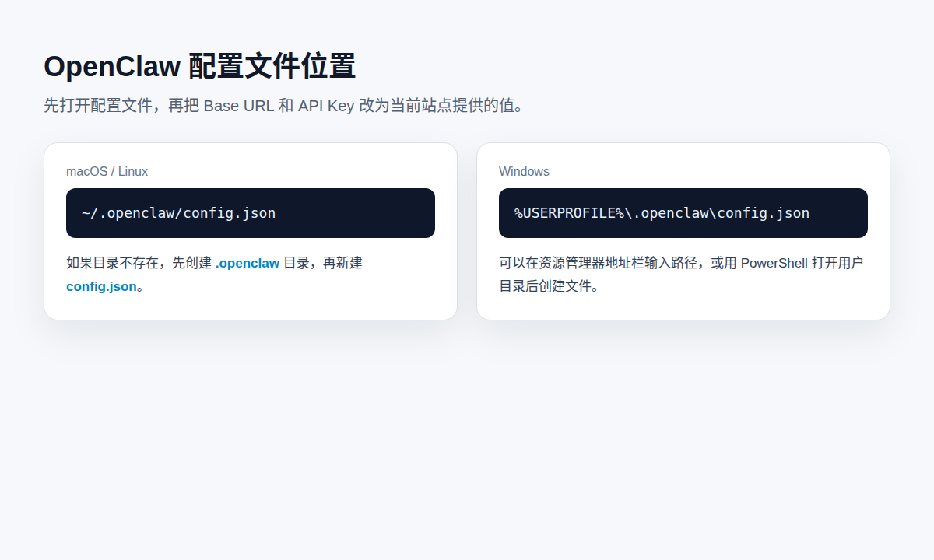The image size is (934, 560).
Task: Select the %USERPROFILE% config path code block
Action: click(683, 213)
